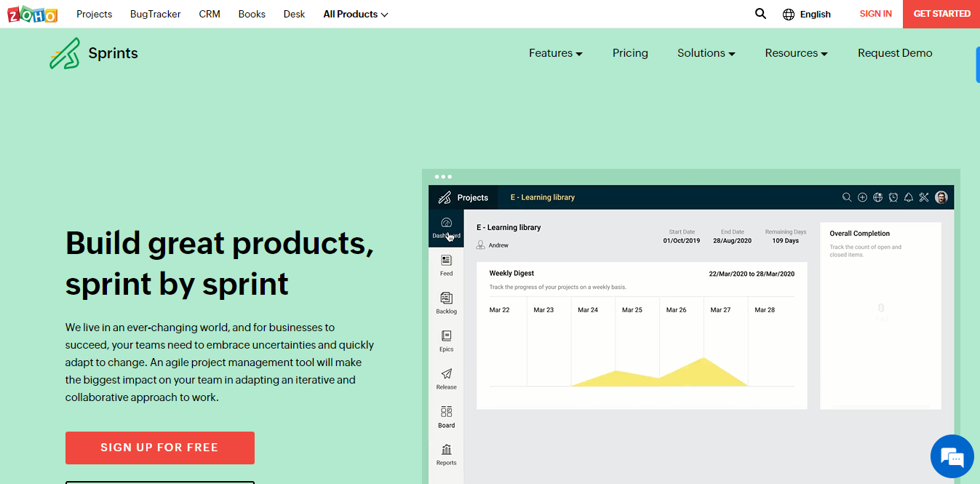The width and height of the screenshot is (980, 484).
Task: Click the 22/Mar/2020 to 28/Mar/2020 date range
Action: (752, 274)
